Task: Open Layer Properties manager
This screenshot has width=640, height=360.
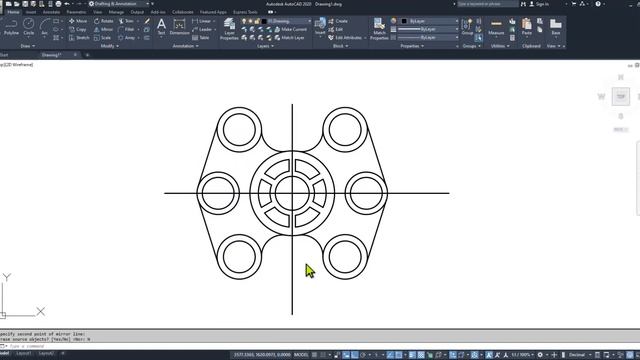Action: point(229,29)
